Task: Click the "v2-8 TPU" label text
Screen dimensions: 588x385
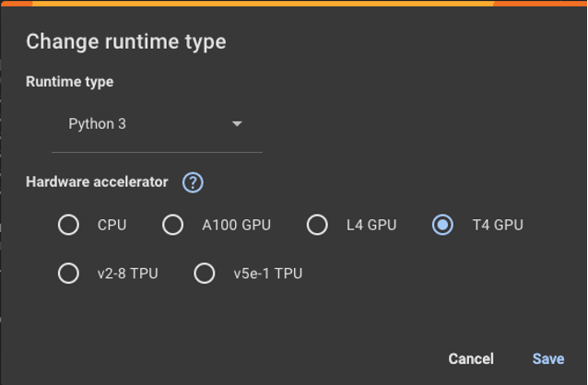Action: [127, 274]
